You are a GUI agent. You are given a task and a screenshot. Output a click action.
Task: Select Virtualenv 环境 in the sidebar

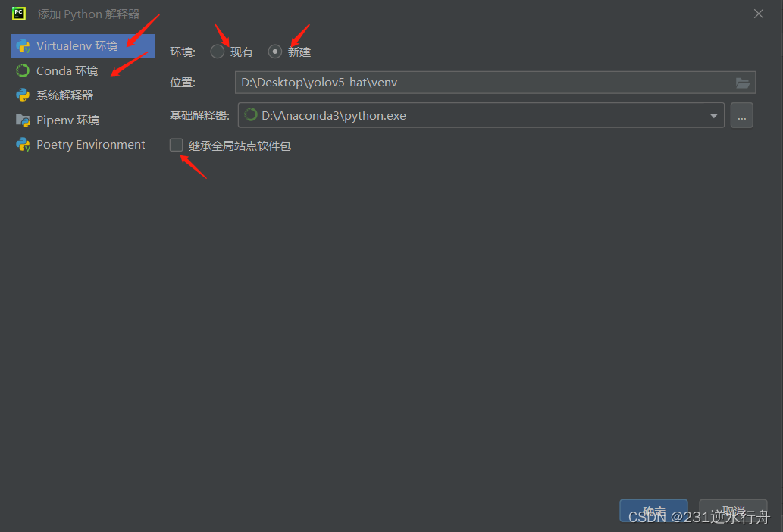(x=83, y=46)
